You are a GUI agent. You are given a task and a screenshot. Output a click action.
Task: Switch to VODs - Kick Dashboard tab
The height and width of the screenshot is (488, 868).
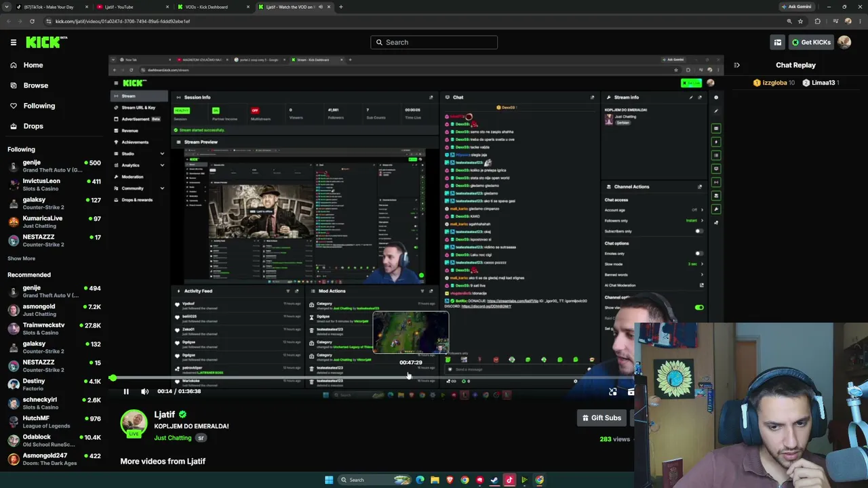tap(214, 7)
